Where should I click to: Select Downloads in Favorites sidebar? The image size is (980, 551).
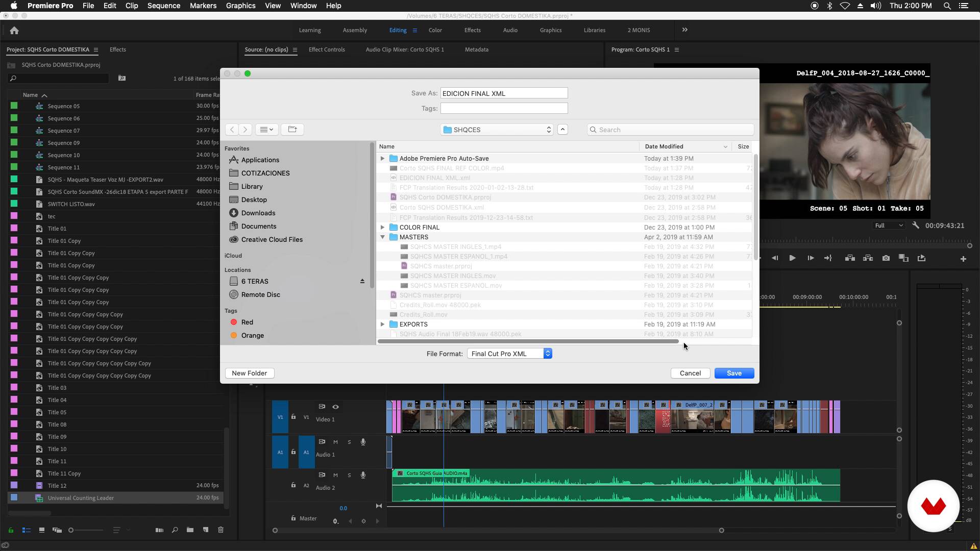tap(258, 213)
